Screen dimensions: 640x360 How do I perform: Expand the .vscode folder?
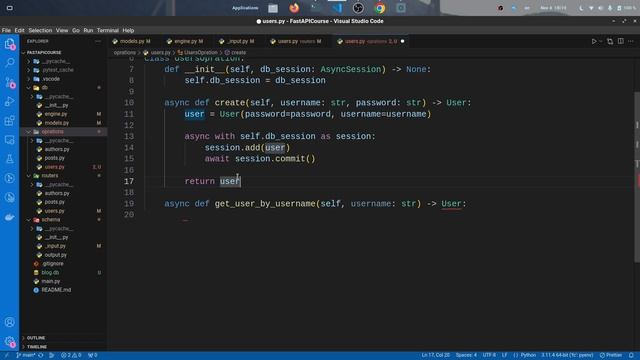coord(51,79)
